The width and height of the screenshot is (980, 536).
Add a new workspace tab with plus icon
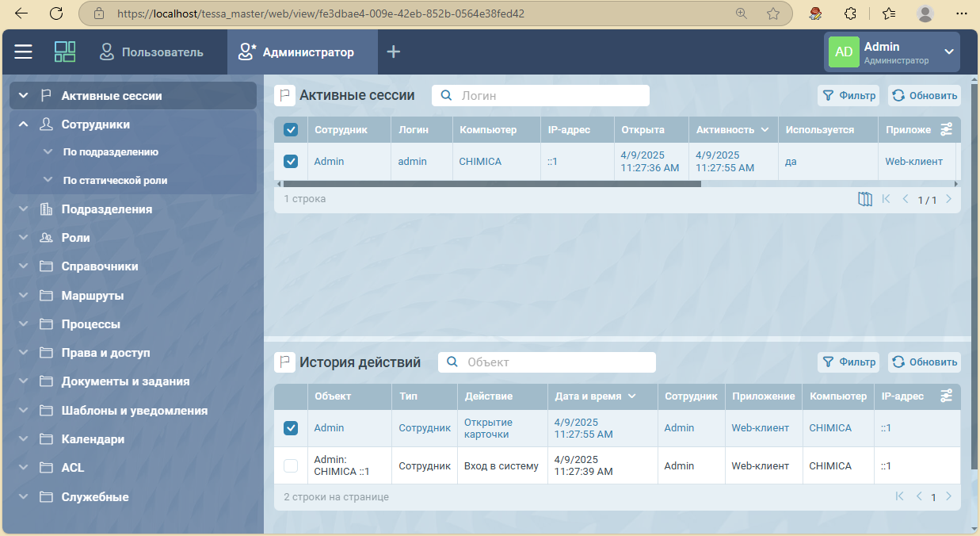coord(394,52)
